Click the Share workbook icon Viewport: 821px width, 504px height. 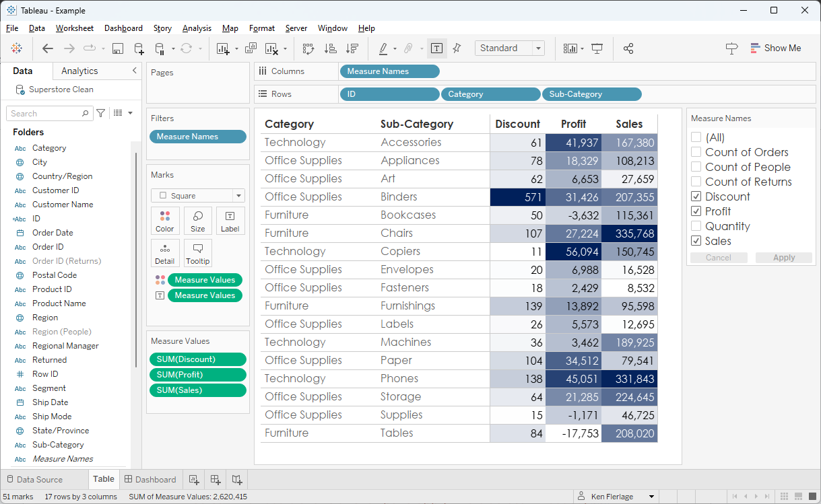[628, 48]
